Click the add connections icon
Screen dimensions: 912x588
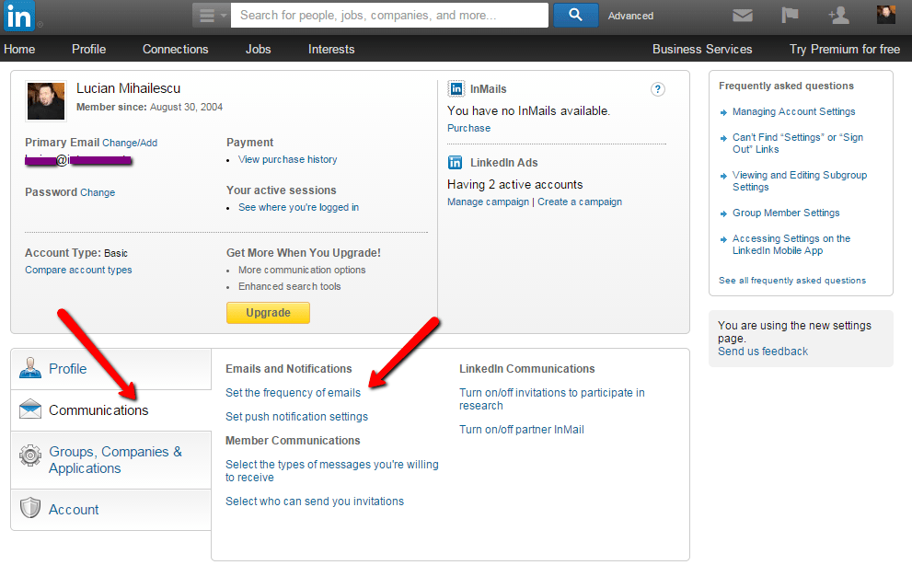click(838, 15)
